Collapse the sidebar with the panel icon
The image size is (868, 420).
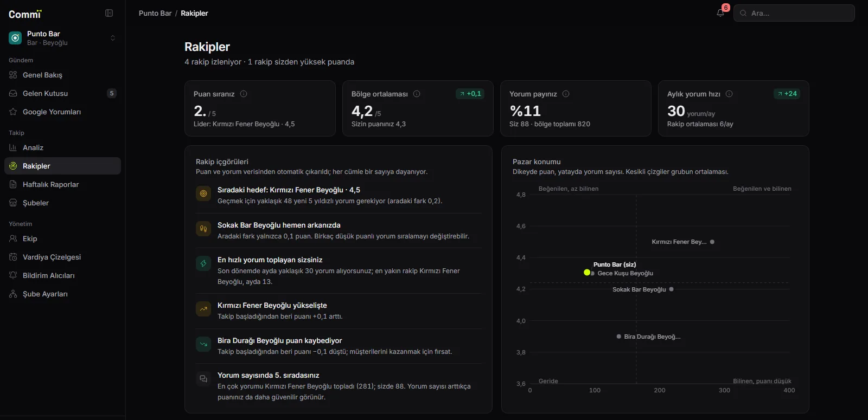tap(109, 13)
